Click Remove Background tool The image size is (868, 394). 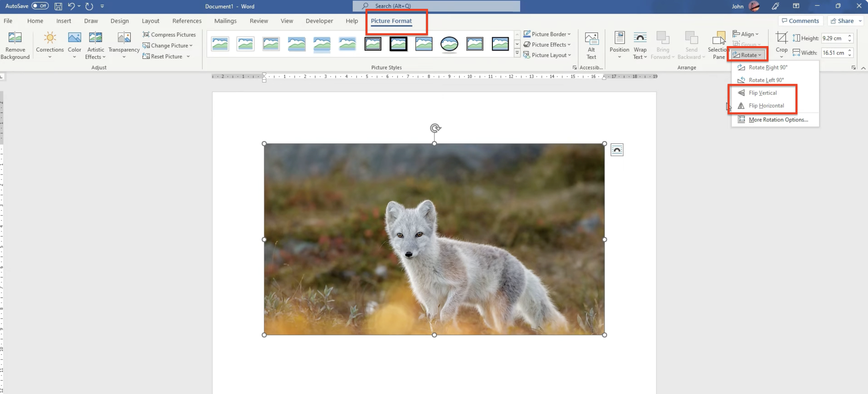tap(14, 44)
